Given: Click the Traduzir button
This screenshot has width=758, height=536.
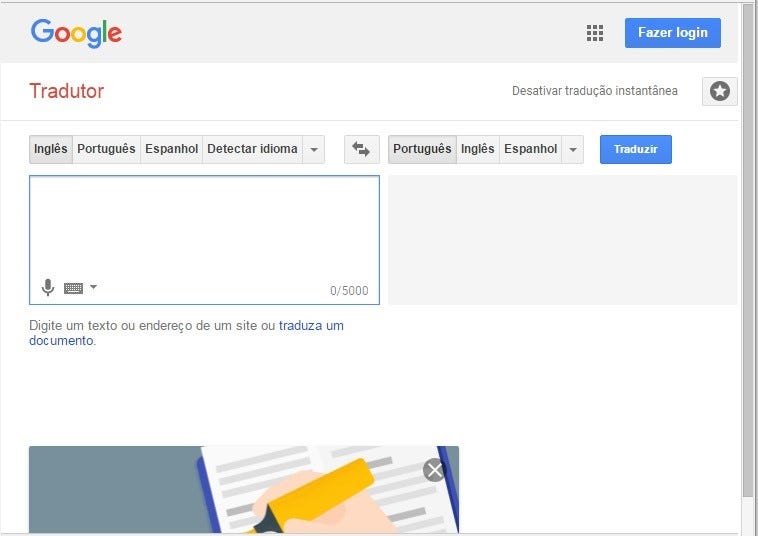Looking at the screenshot, I should [x=636, y=149].
